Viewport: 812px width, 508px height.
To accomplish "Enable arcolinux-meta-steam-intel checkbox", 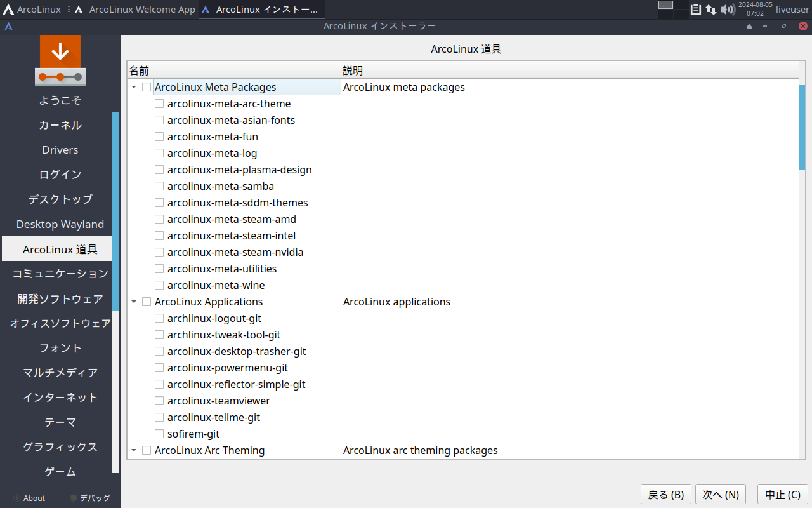I will 159,236.
